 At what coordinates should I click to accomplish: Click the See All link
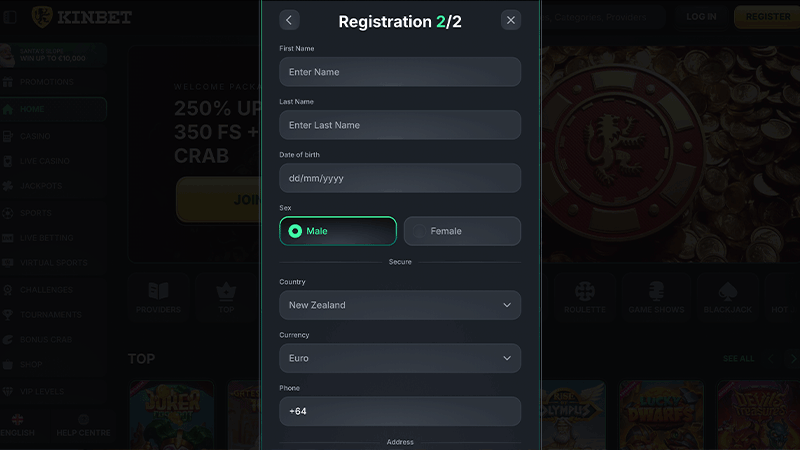[738, 359]
